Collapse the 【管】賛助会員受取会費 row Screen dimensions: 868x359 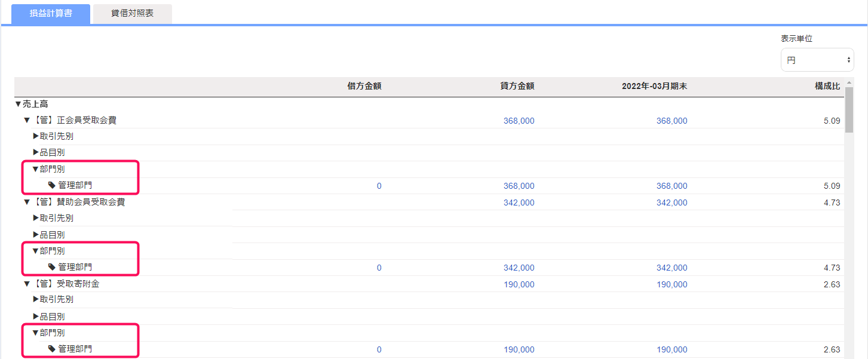pyautogui.click(x=27, y=202)
